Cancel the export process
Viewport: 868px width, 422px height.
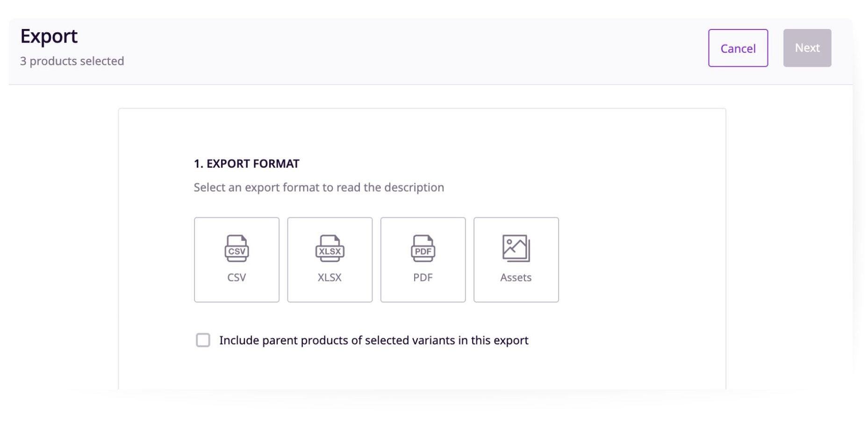pos(738,48)
